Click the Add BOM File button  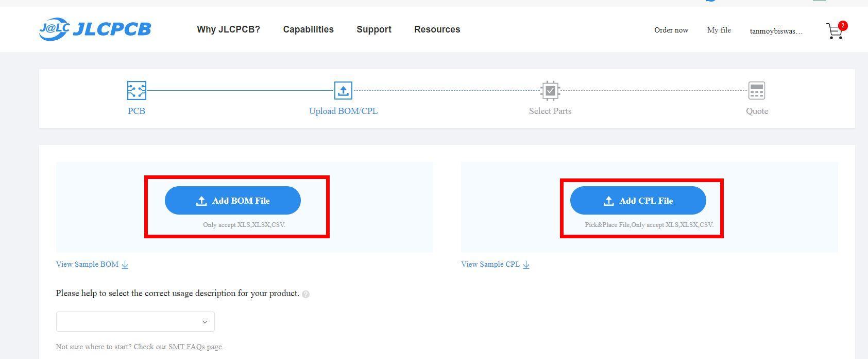233,201
